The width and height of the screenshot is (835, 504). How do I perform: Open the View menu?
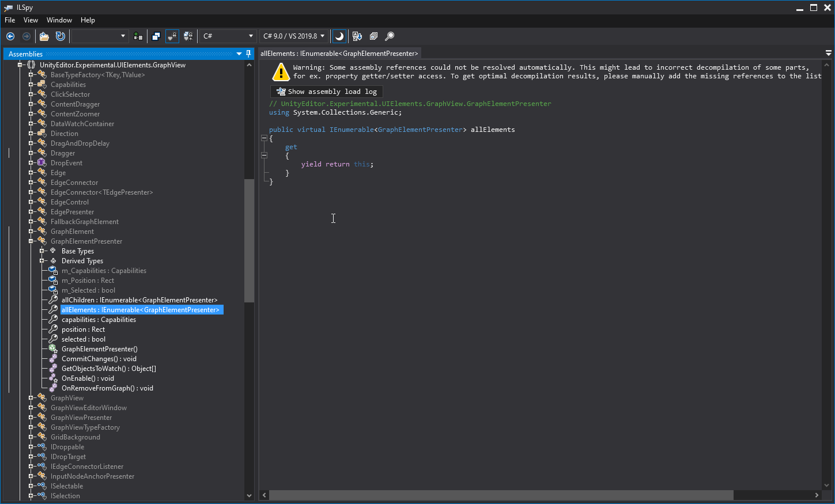click(x=31, y=20)
